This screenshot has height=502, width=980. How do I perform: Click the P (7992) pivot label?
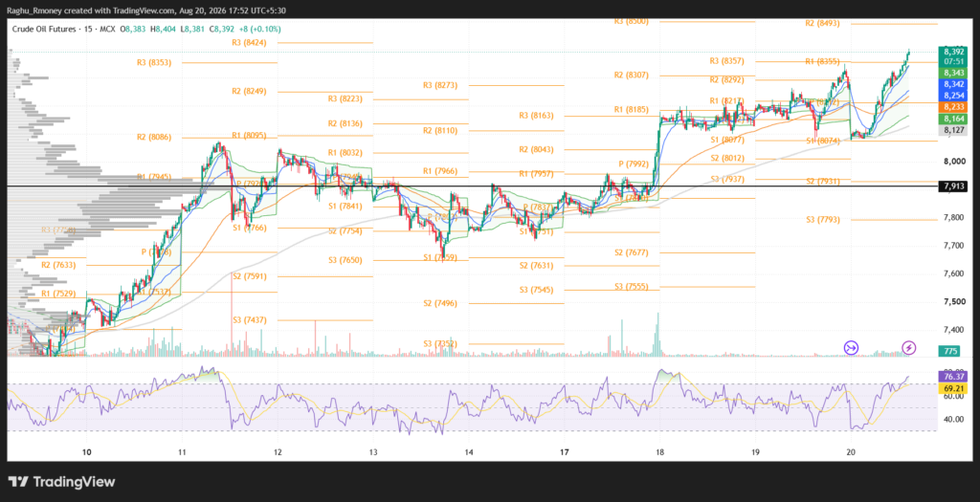coord(634,164)
